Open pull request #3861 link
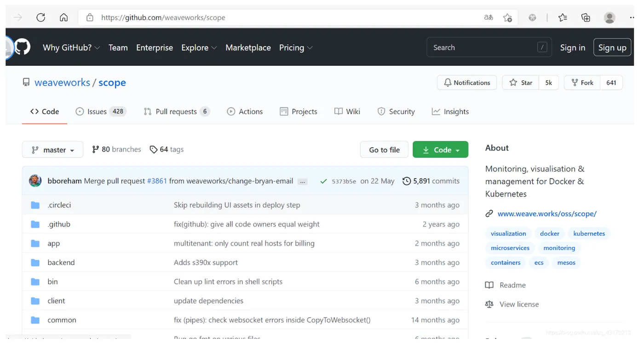644x355 pixels. 157,181
